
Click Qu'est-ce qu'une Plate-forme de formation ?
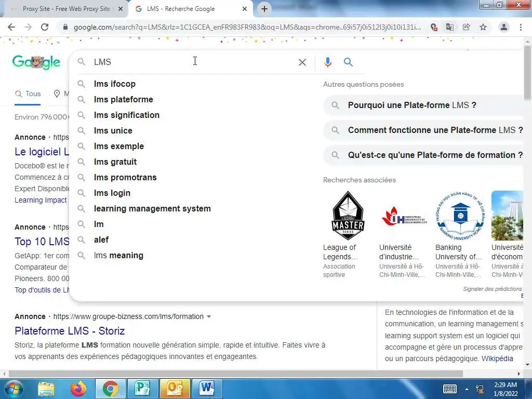423,155
